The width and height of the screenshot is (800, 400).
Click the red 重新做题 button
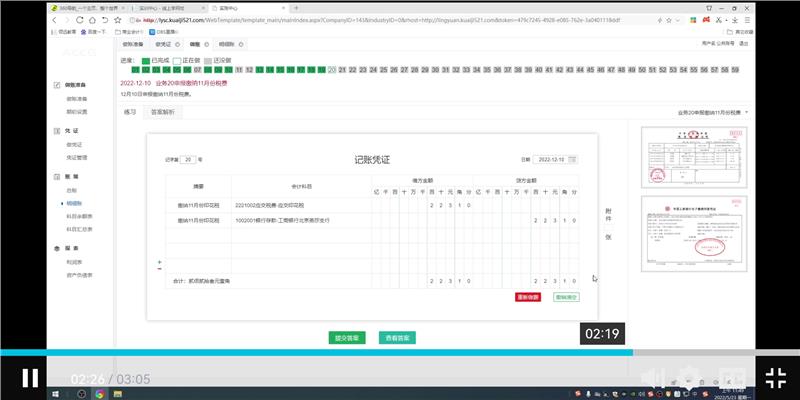click(x=528, y=297)
